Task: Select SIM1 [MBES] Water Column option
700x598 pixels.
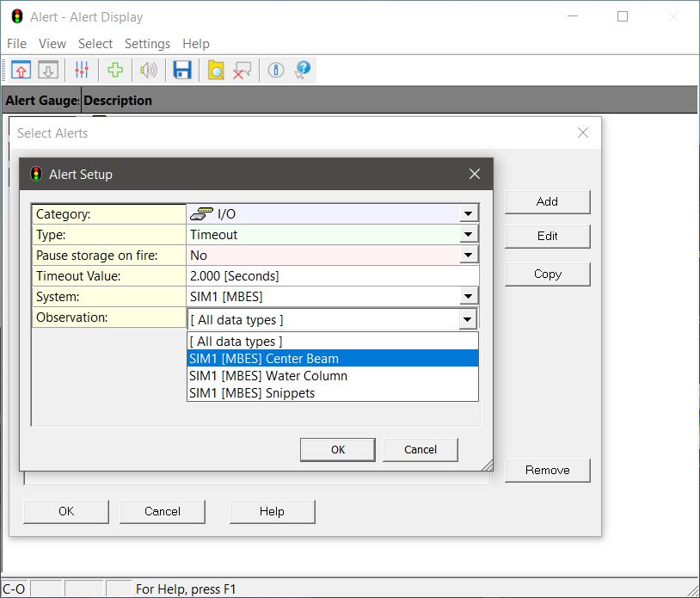Action: (x=268, y=376)
